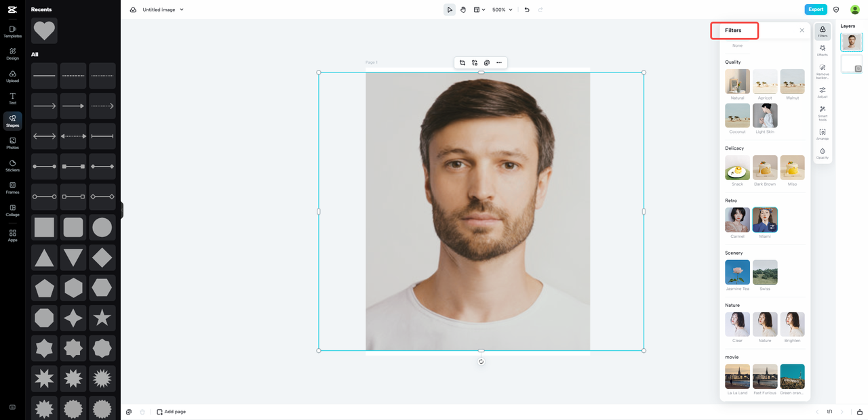Open the Opacity tool in right toolbar

[x=823, y=153]
